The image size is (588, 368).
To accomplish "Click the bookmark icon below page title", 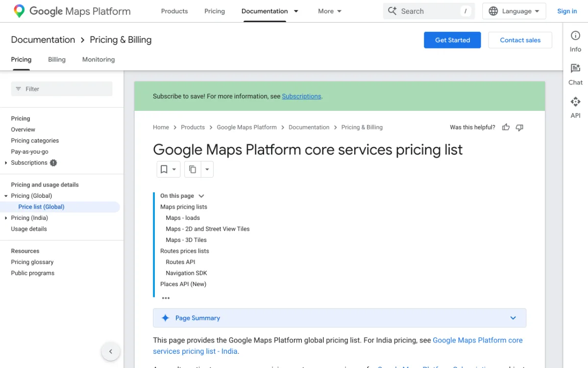I will tap(164, 169).
